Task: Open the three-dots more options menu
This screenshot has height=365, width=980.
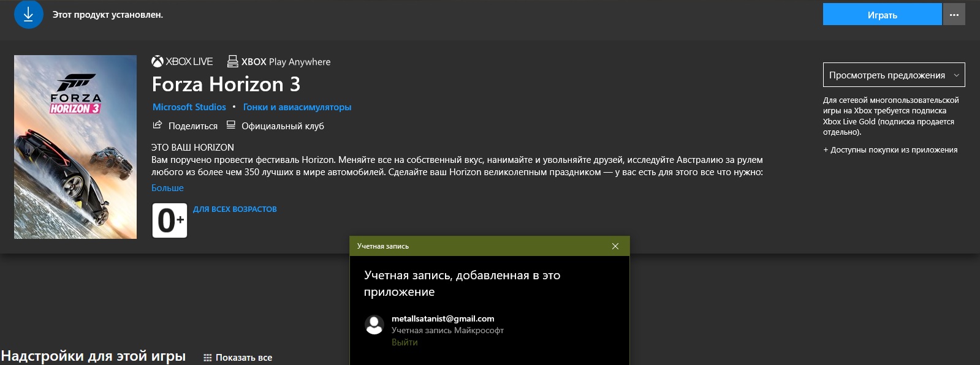Action: 954,15
